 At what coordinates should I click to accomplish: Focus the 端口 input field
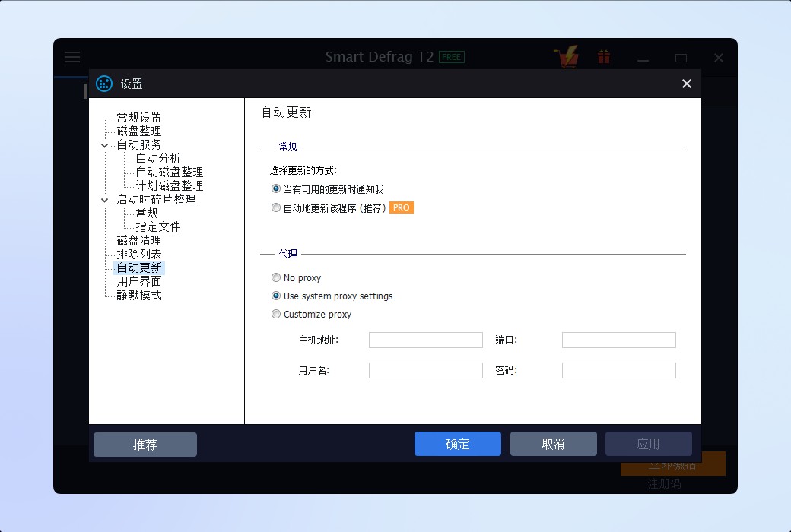click(x=619, y=340)
